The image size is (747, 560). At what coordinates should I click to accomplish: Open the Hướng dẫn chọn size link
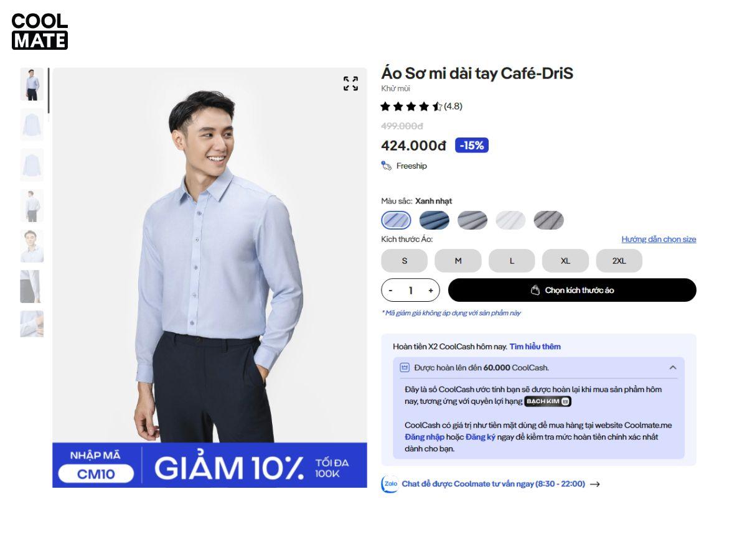click(659, 240)
